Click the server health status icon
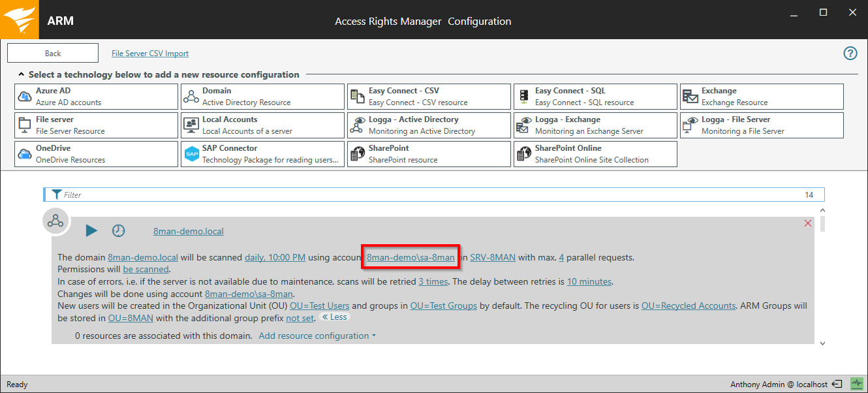Screen dimensions: 868x393 [x=856, y=384]
